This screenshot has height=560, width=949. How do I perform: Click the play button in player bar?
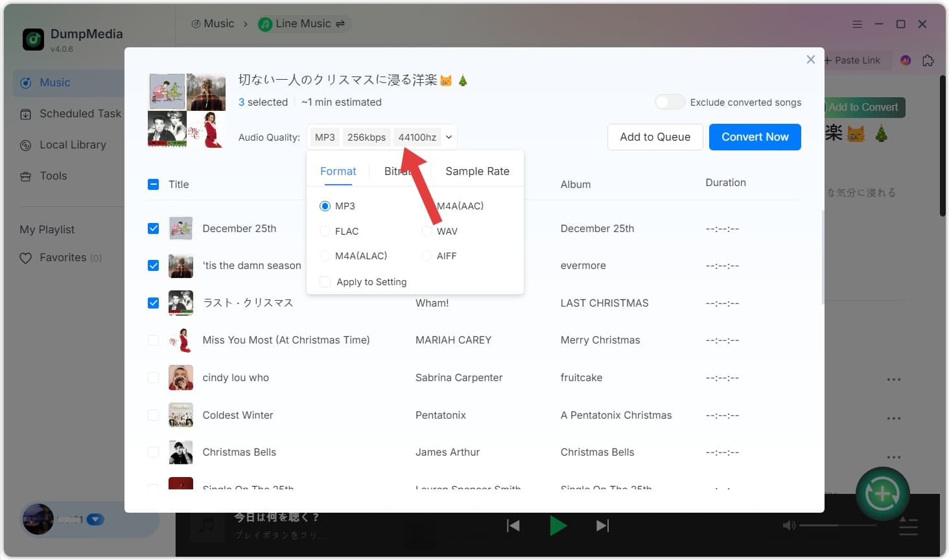coord(557,526)
